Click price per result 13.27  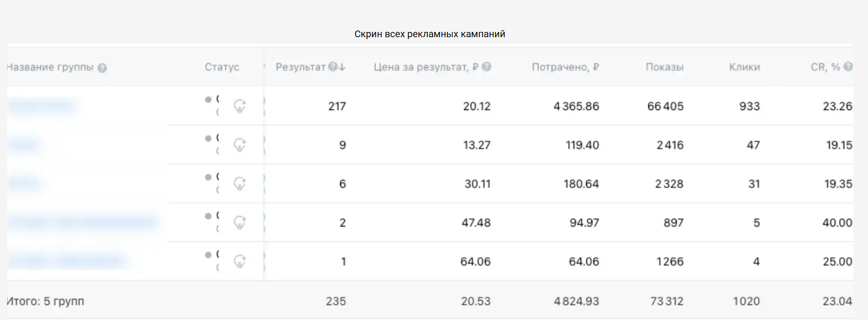(476, 145)
